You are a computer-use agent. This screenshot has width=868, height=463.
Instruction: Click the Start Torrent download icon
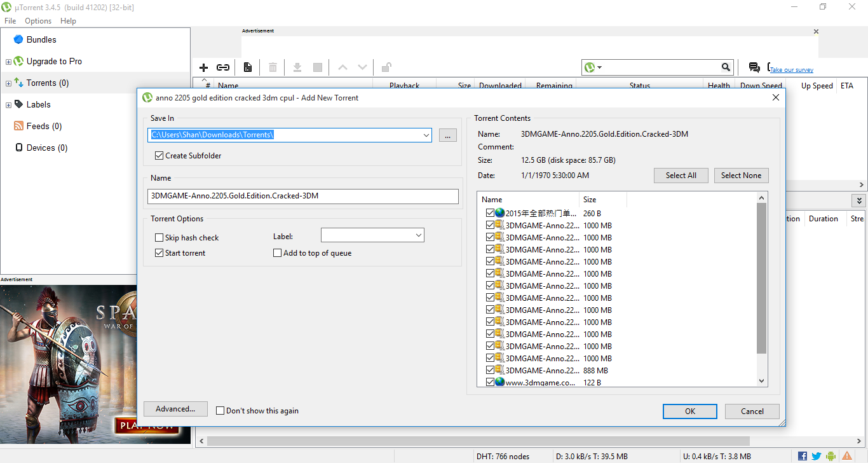click(297, 67)
